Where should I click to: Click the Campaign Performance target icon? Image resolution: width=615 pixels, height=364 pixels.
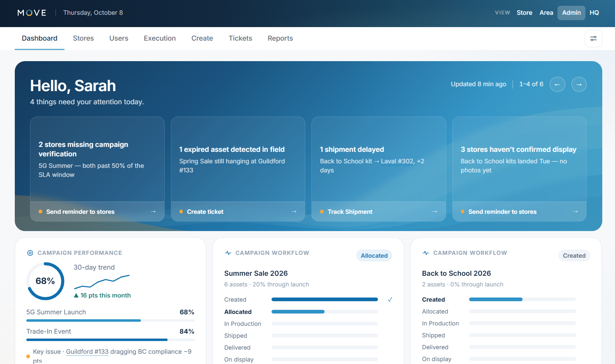click(x=30, y=253)
